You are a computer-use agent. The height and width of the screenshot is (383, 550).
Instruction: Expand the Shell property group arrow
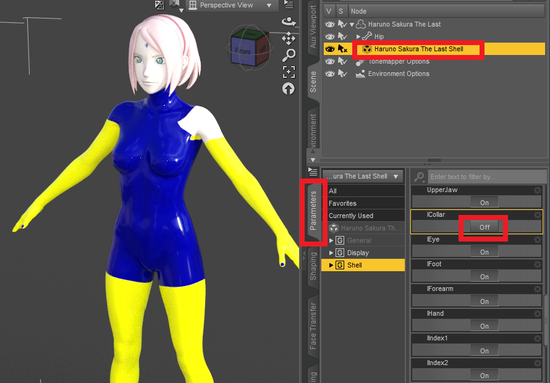(331, 265)
